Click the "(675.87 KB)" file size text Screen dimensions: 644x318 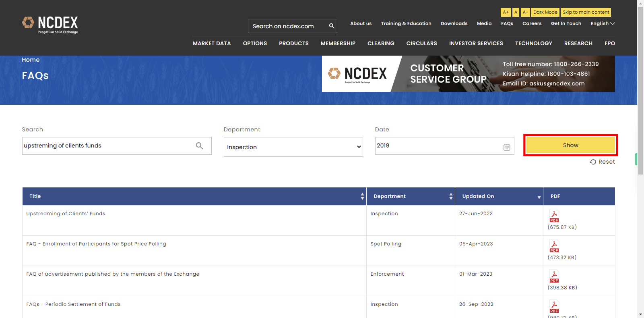(x=562, y=227)
